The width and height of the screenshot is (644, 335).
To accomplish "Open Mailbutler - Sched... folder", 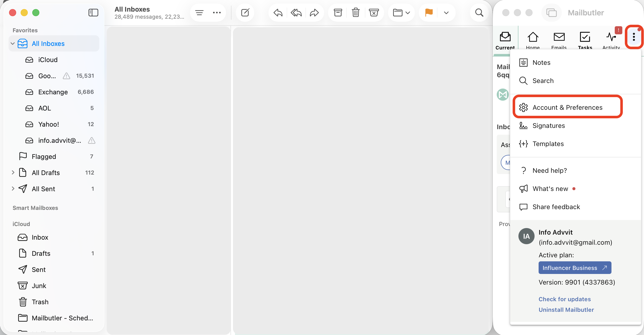I will coord(54,318).
